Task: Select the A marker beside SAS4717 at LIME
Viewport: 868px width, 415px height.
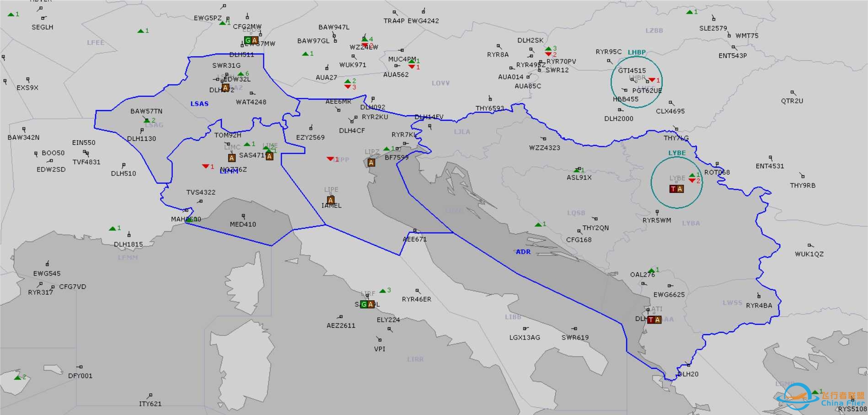Action: coord(269,156)
